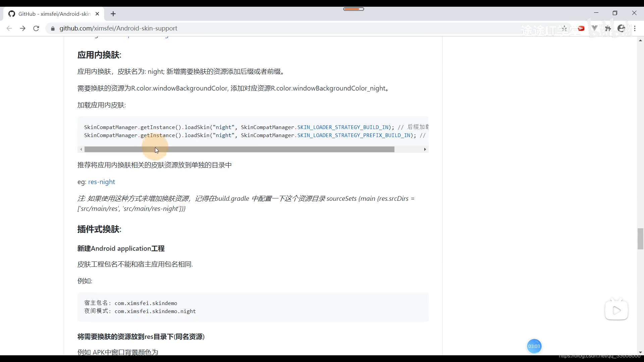The image size is (644, 362).
Task: Go forward with the browser forward arrow
Action: tap(22, 28)
